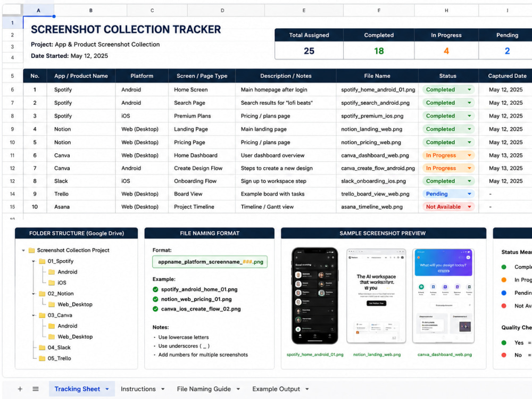Switch to the Instructions tab

coord(138,389)
